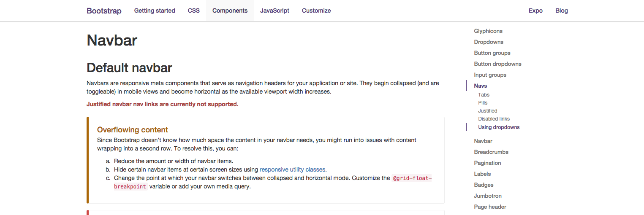Open the Using dropdowns subsection
644x215 pixels.
click(x=499, y=127)
